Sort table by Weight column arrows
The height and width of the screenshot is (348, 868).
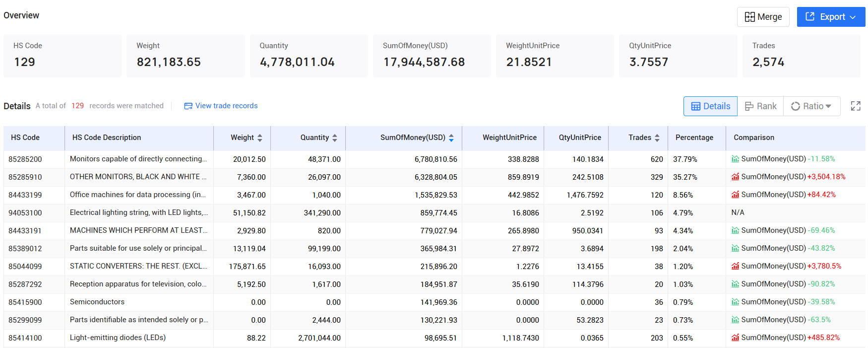pos(260,138)
